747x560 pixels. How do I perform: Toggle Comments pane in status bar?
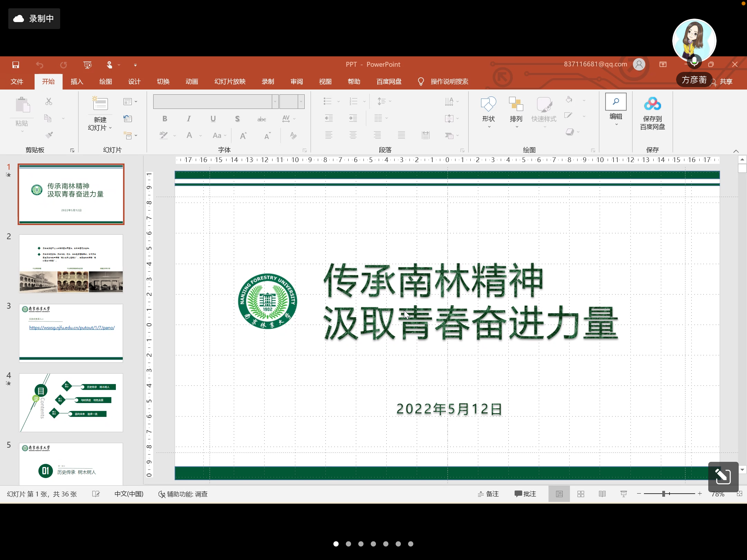pos(525,494)
